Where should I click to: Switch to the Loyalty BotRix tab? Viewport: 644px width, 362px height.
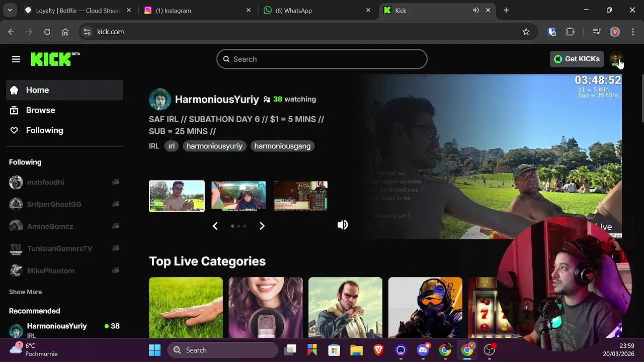[78, 10]
